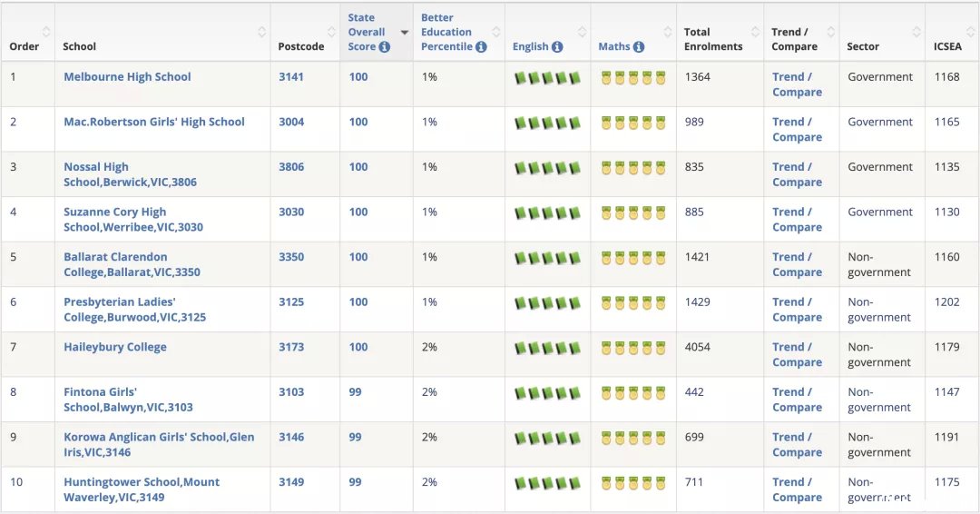Click postcode 3806 link
Image resolution: width=980 pixels, height=514 pixels.
291,167
